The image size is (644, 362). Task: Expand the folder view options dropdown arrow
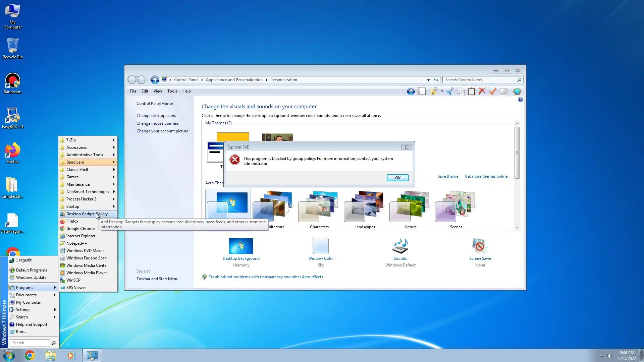[x=442, y=91]
